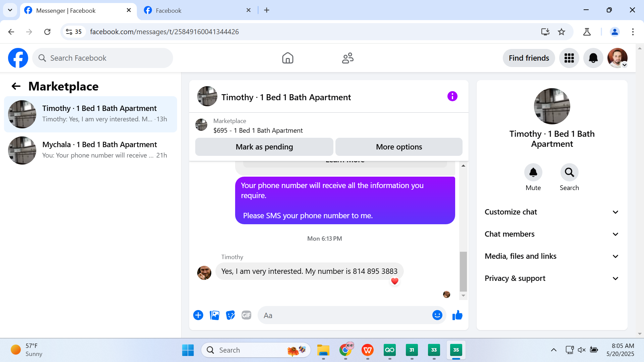Click the Find friends button
Image resolution: width=644 pixels, height=362 pixels.
coord(529,58)
